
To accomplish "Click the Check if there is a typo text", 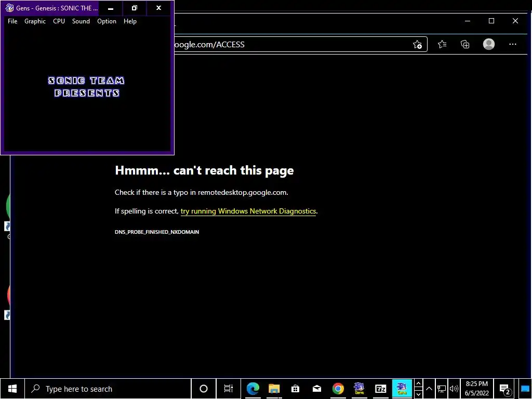I will [201, 192].
